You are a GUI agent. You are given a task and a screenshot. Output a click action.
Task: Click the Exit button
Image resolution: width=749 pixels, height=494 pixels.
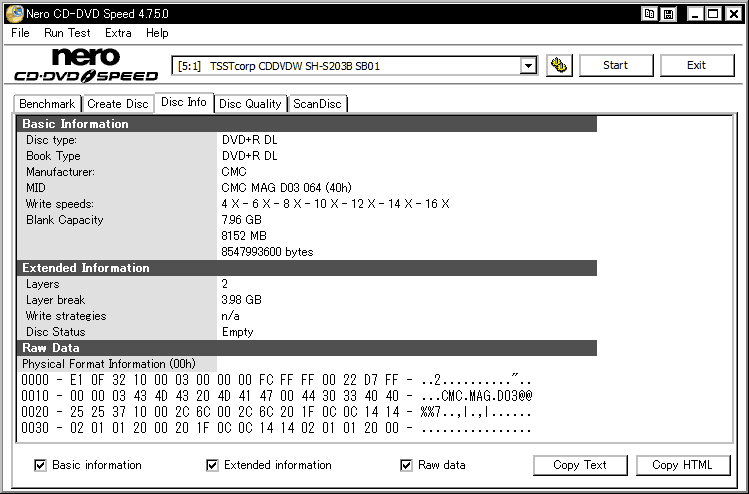point(696,65)
